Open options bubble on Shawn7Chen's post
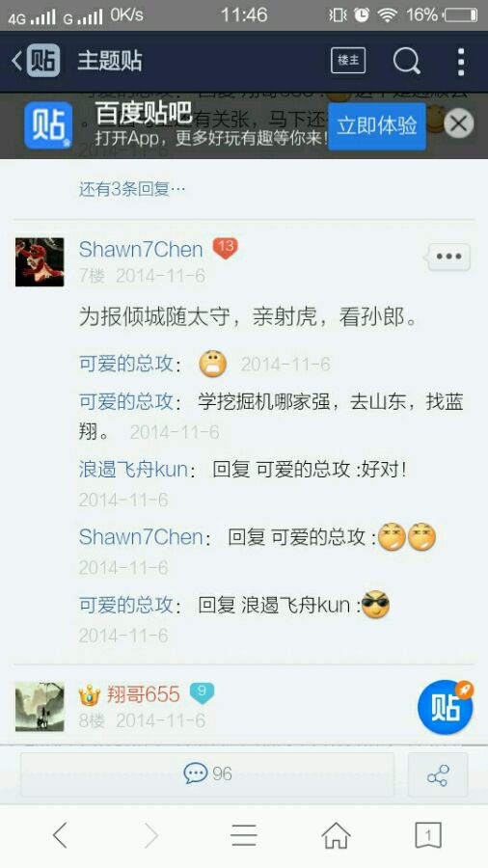Image resolution: width=488 pixels, height=868 pixels. pos(448,257)
